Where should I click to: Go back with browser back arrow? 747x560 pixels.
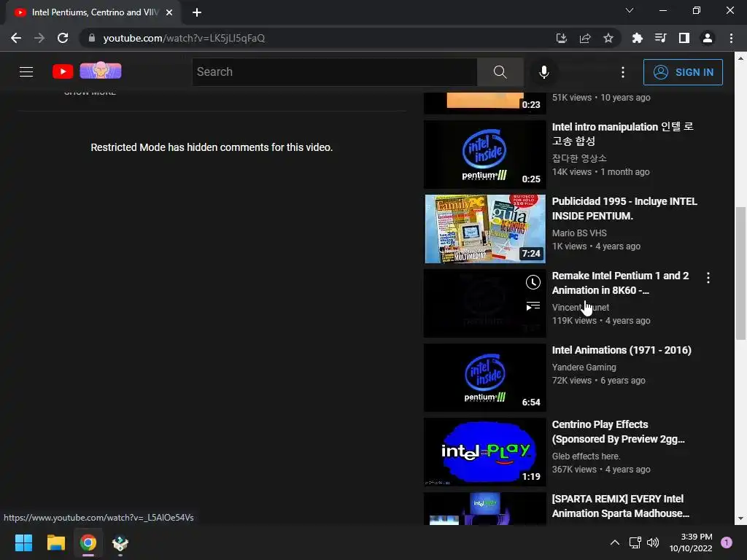[16, 38]
